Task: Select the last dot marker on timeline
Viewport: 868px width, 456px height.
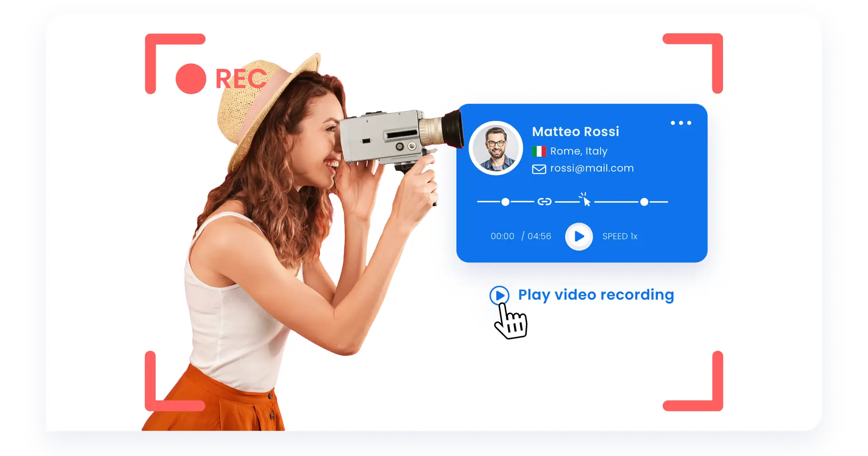Action: pyautogui.click(x=644, y=202)
